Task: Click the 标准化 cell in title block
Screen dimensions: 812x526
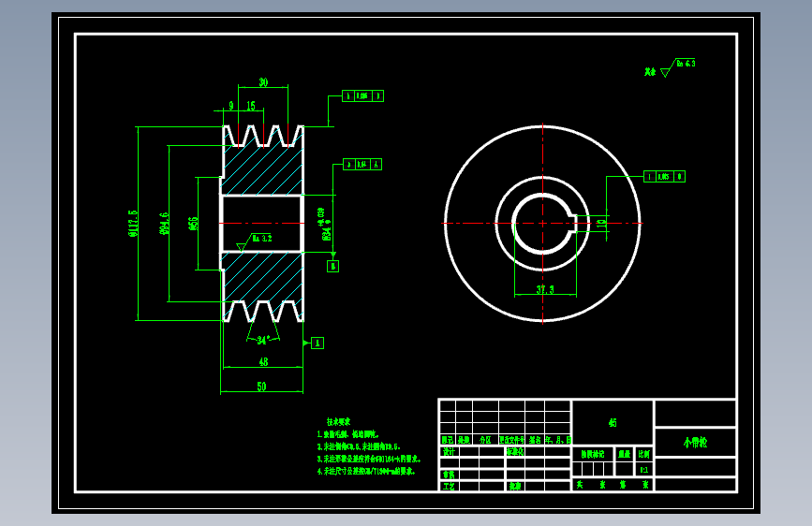Action: click(x=515, y=451)
